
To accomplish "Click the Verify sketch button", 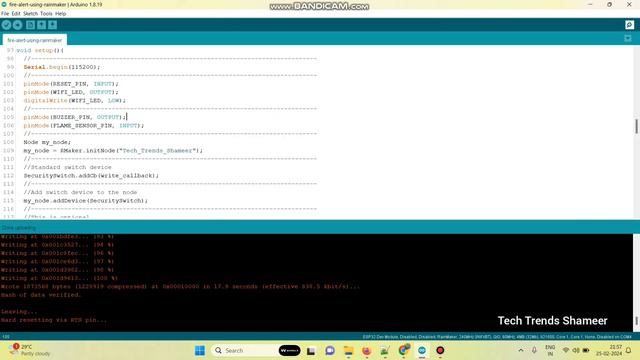I will point(6,25).
